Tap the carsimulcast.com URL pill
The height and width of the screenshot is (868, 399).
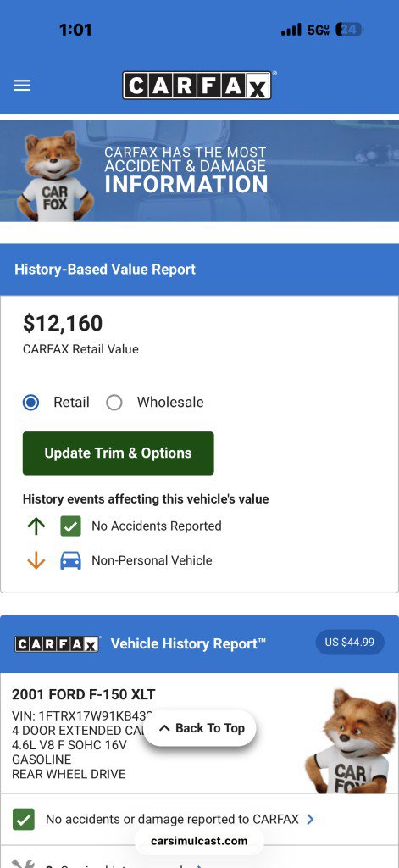(x=199, y=841)
